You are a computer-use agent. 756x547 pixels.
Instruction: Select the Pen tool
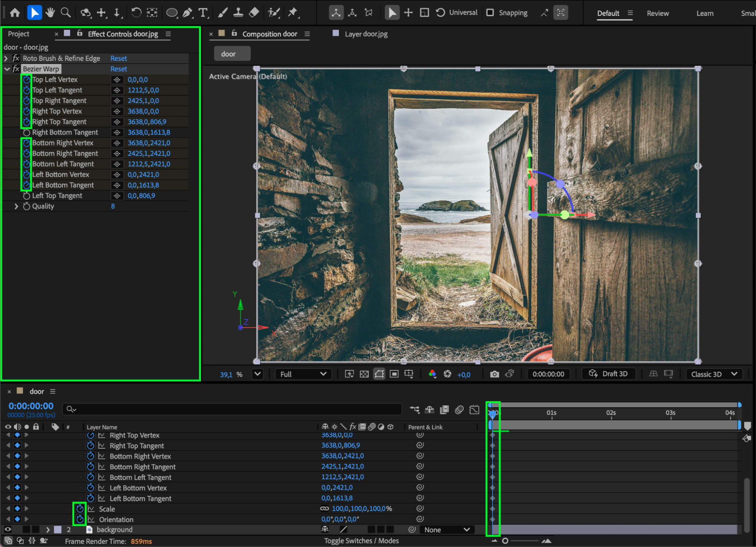(x=187, y=13)
